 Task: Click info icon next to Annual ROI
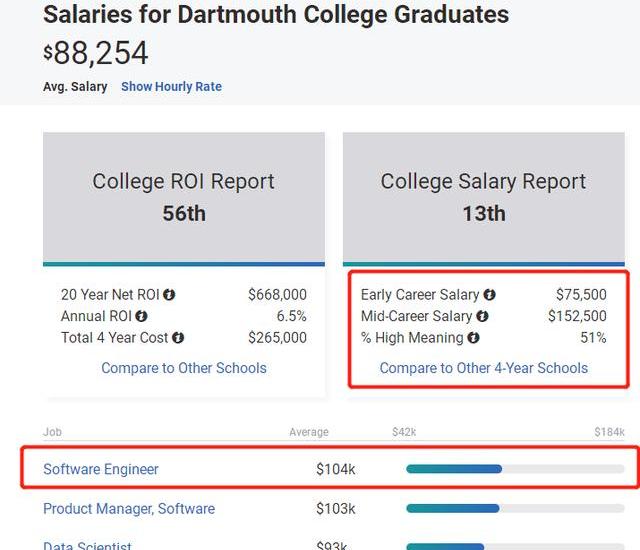(x=142, y=316)
